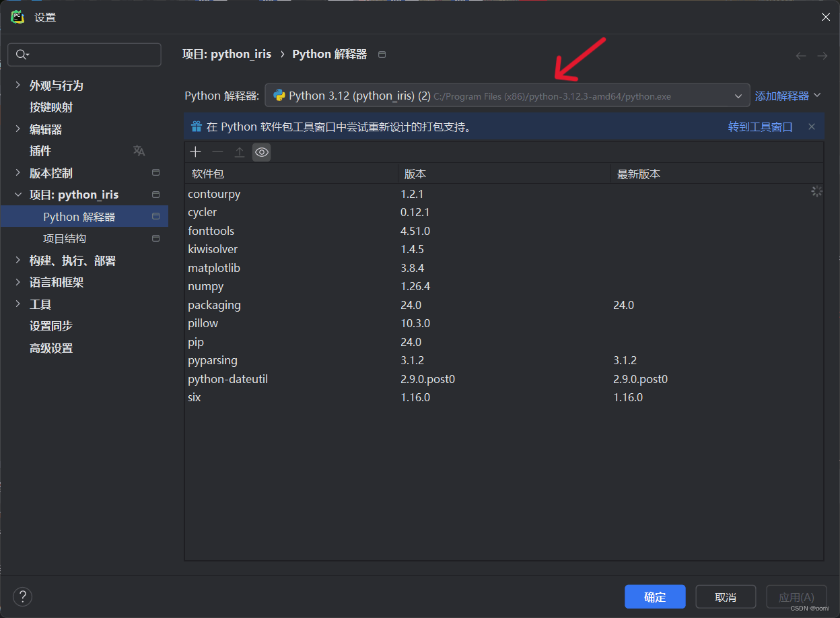Click the 转到工具窗口 link

pyautogui.click(x=760, y=127)
